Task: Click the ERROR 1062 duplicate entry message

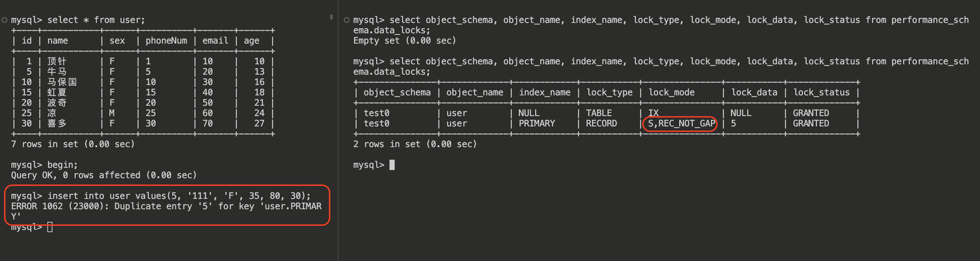Action: (166, 206)
